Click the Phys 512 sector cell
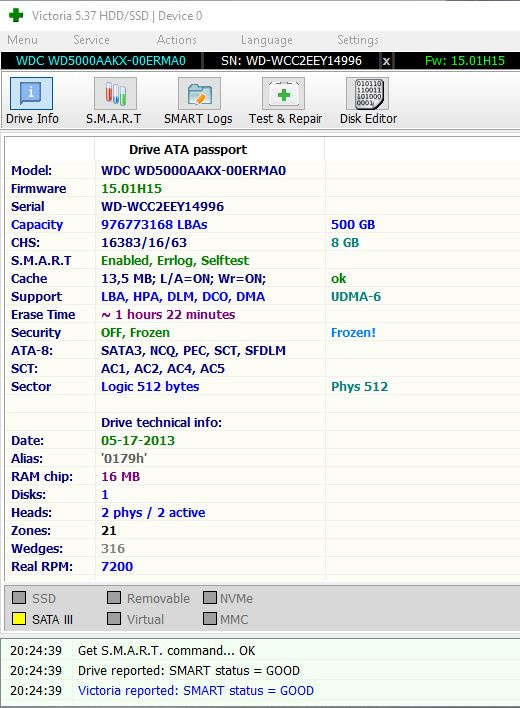 359,387
